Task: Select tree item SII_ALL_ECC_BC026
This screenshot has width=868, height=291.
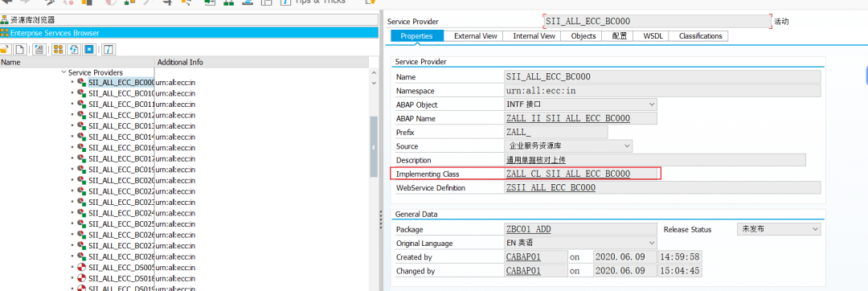Action: click(121, 235)
